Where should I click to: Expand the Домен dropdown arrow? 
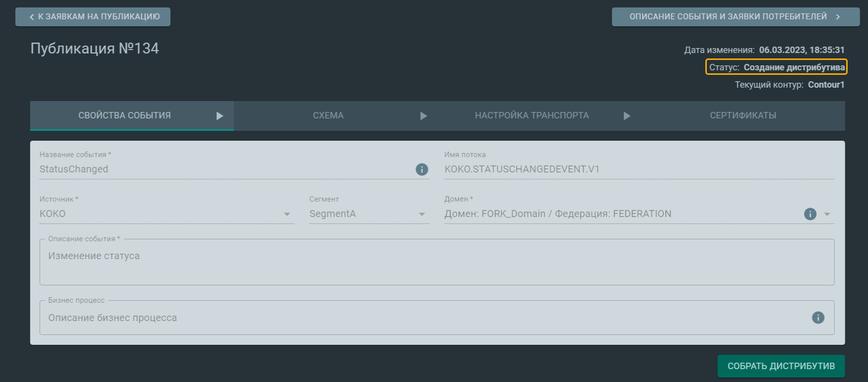pyautogui.click(x=827, y=214)
